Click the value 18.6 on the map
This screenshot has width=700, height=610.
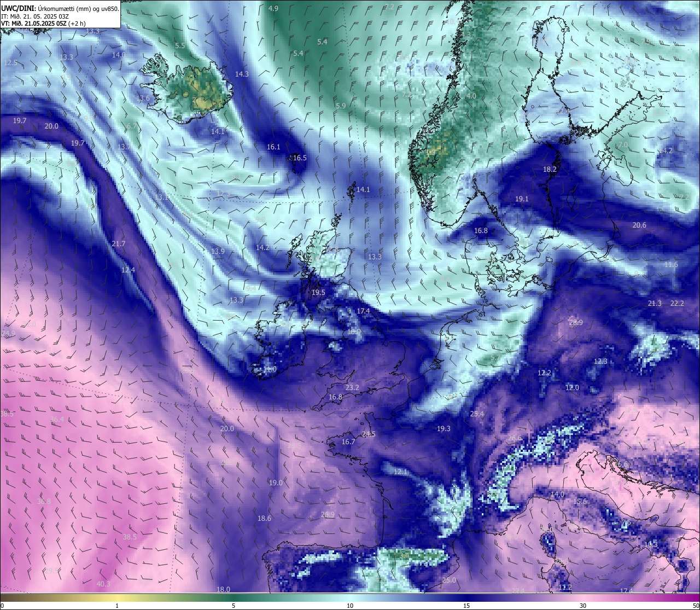tap(264, 518)
